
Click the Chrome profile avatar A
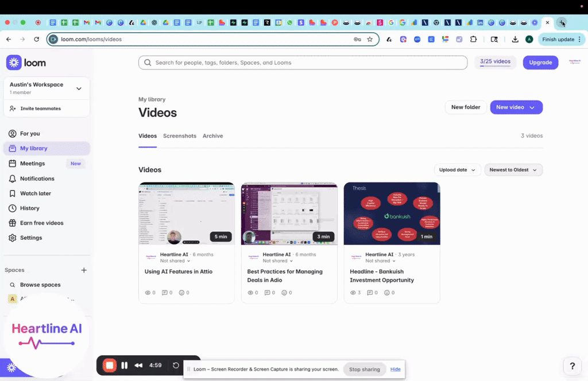(x=529, y=40)
